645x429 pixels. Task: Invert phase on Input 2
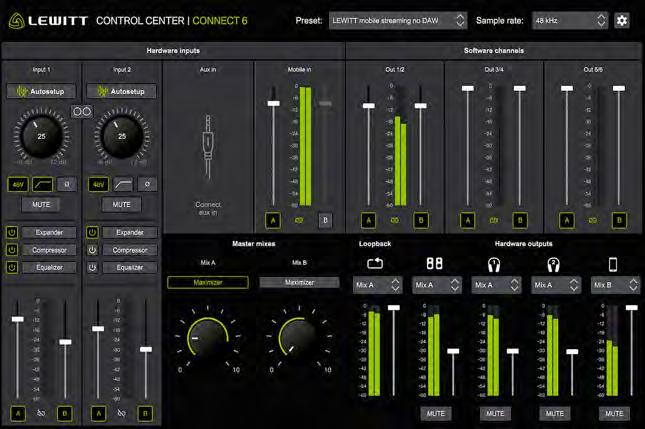147,184
